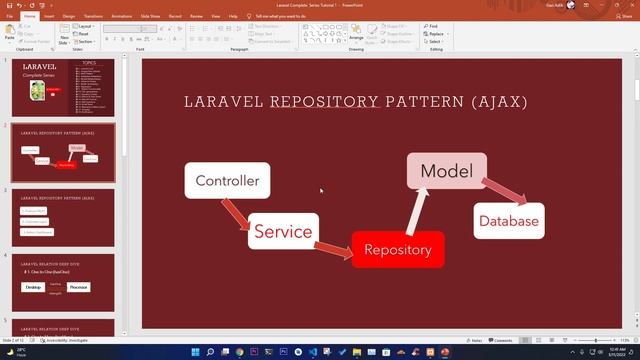Select the Repository red box on slide
Image resolution: width=640 pixels, height=360 pixels.
[398, 249]
